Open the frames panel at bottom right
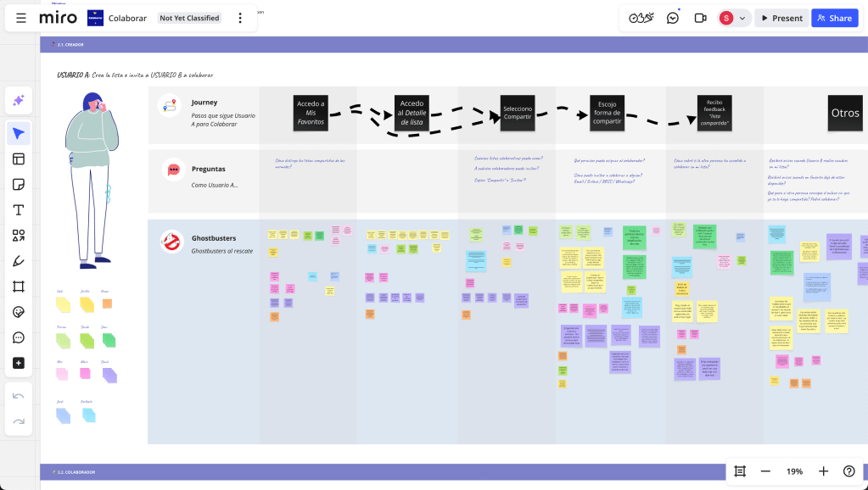 pos(740,471)
